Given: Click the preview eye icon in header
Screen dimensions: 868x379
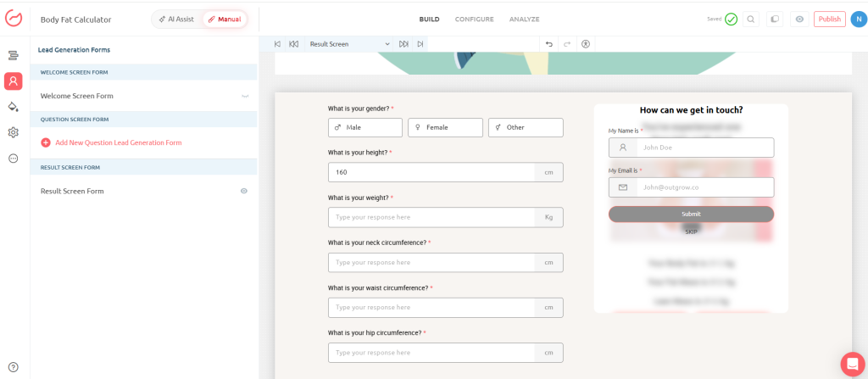Looking at the screenshot, I should pyautogui.click(x=799, y=19).
